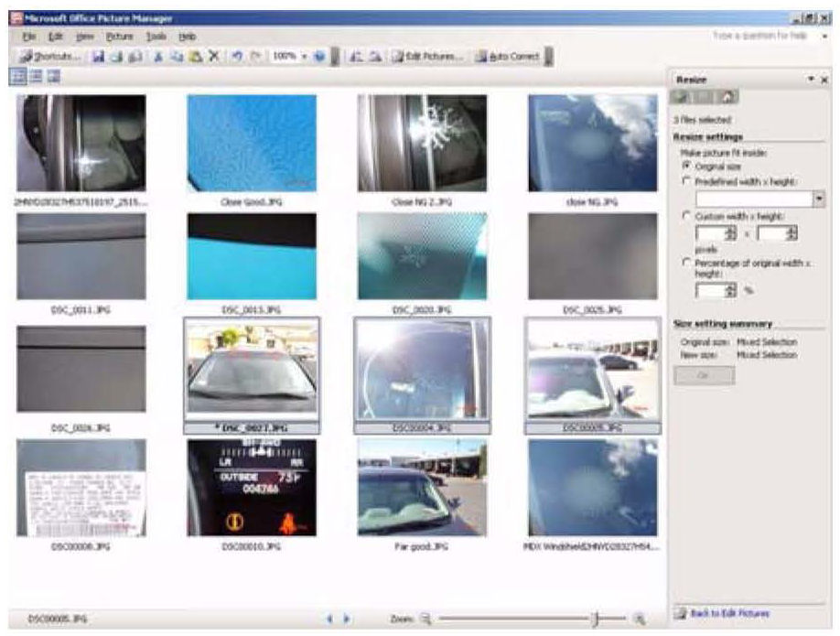This screenshot has width=840, height=636.
Task: Open the 100% zoom level dropdown
Action: point(305,56)
